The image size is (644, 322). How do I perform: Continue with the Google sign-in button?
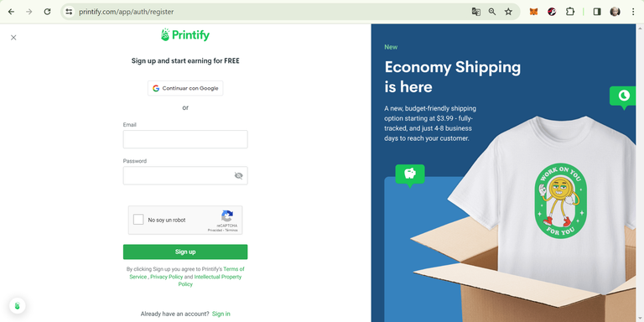click(185, 88)
